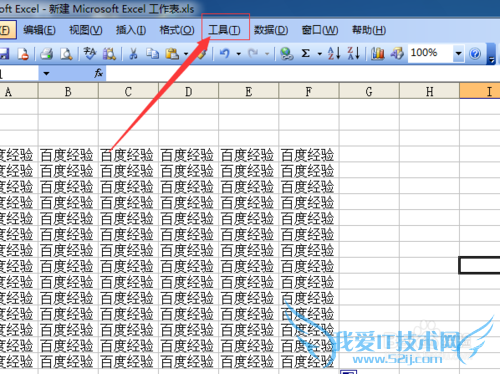Toggle the Drawing toolbar icon
This screenshot has height=374, width=500.
(397, 54)
